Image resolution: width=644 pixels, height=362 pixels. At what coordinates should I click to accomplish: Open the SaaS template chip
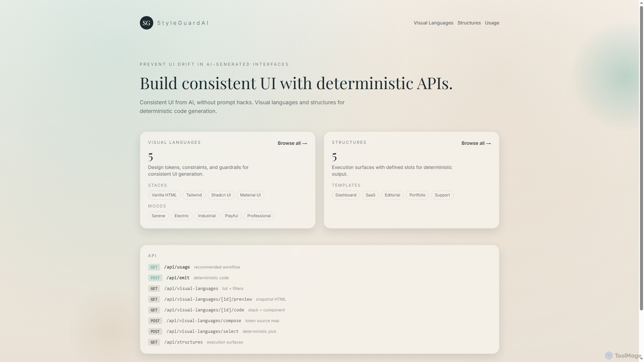370,195
